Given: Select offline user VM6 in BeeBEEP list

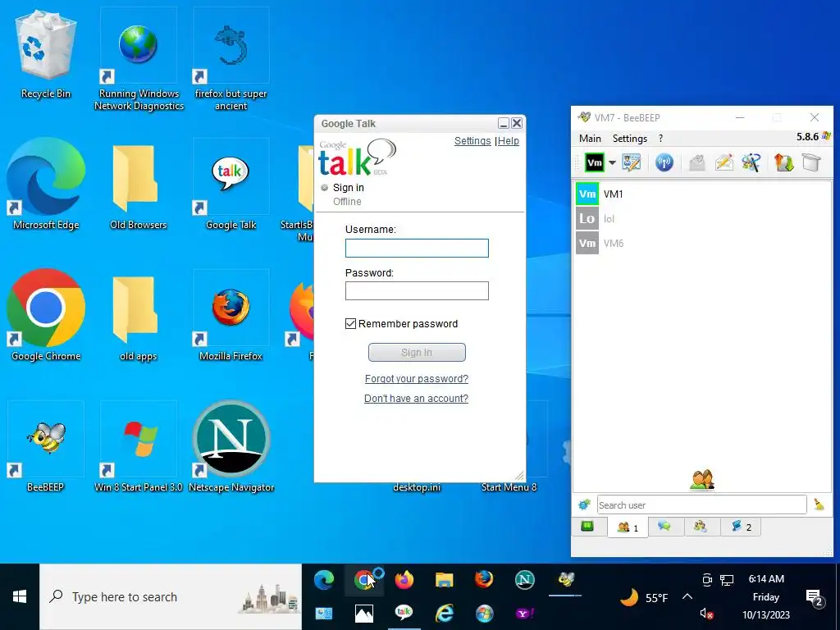Looking at the screenshot, I should [702, 243].
